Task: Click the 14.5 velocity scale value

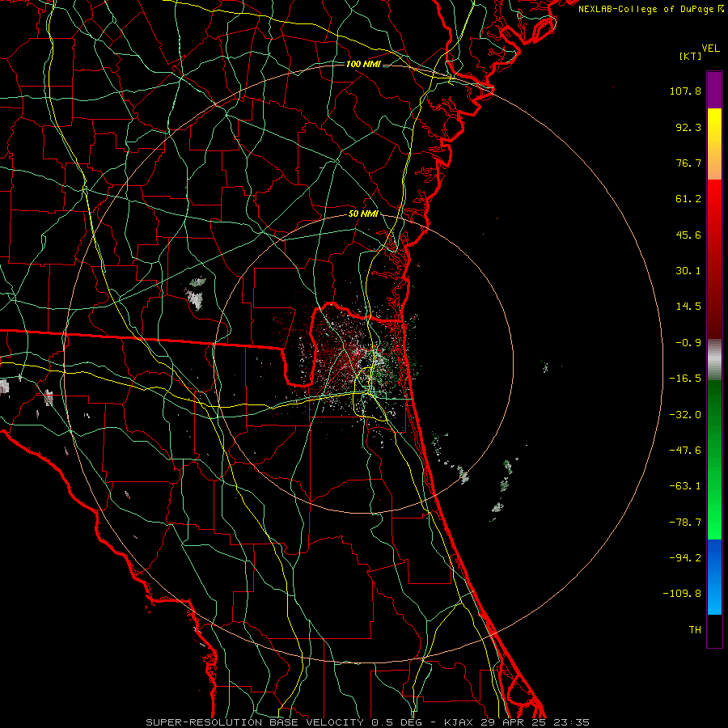Action: (688, 307)
